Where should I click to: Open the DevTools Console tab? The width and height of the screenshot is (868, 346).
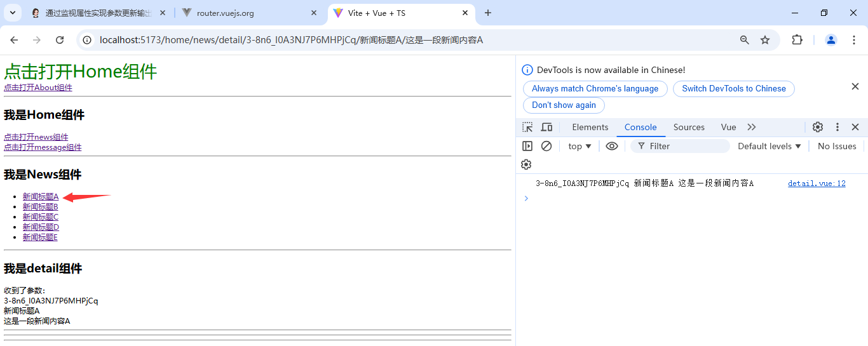coord(641,127)
